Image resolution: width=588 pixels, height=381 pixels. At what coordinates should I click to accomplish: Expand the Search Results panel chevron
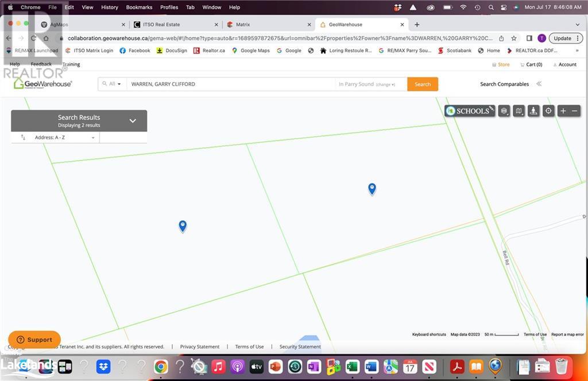click(x=133, y=120)
